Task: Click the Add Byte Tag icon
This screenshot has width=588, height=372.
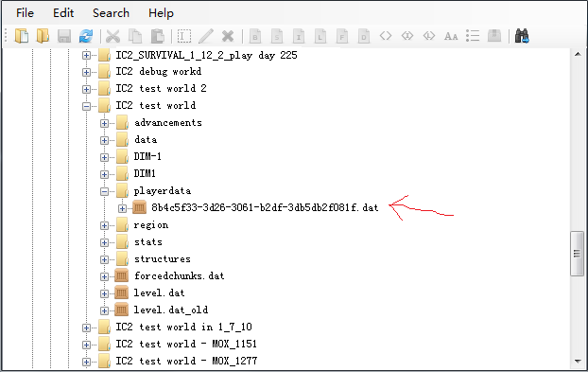Action: 255,36
